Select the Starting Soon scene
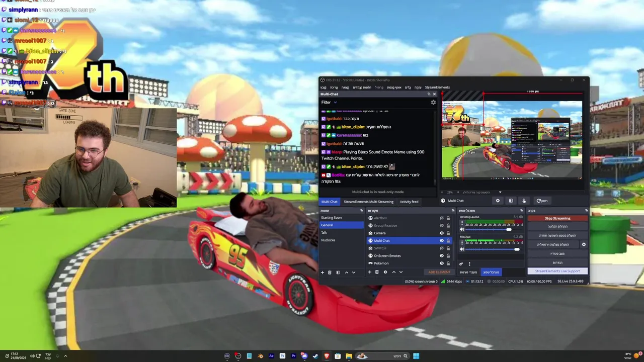Image resolution: width=644 pixels, height=362 pixels. [342, 218]
